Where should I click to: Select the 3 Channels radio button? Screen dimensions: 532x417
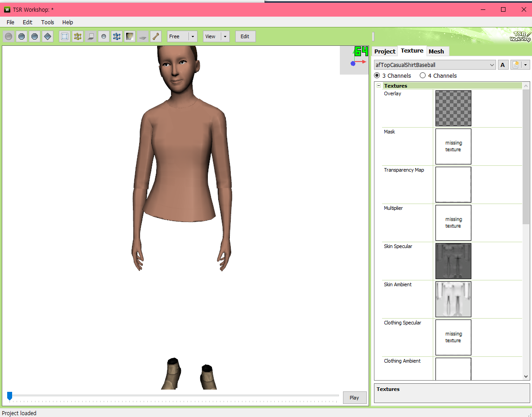click(377, 75)
